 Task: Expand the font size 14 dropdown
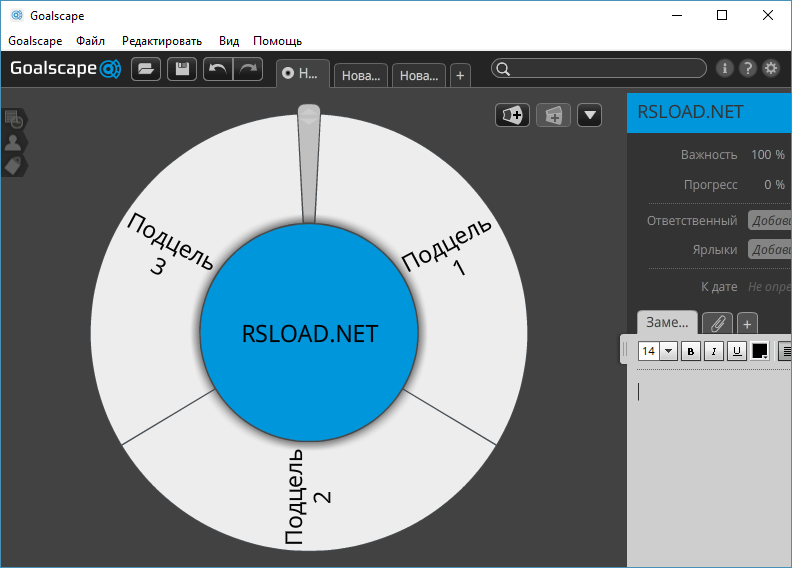tap(668, 351)
